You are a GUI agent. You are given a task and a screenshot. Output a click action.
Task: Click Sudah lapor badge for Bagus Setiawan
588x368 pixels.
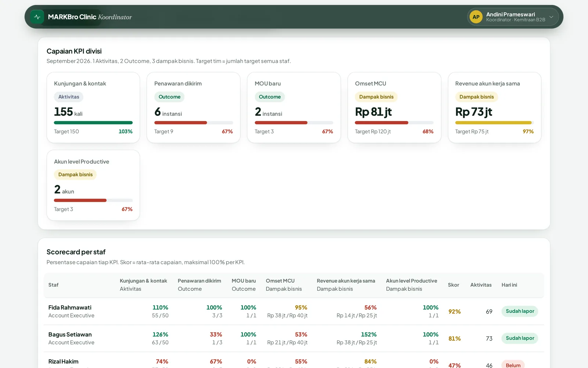(520, 338)
